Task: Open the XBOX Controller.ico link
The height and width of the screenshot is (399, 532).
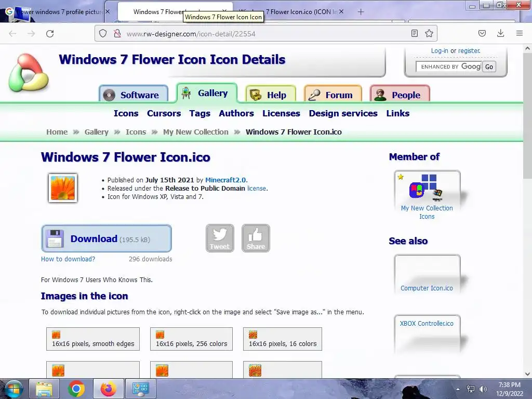Action: [427, 323]
